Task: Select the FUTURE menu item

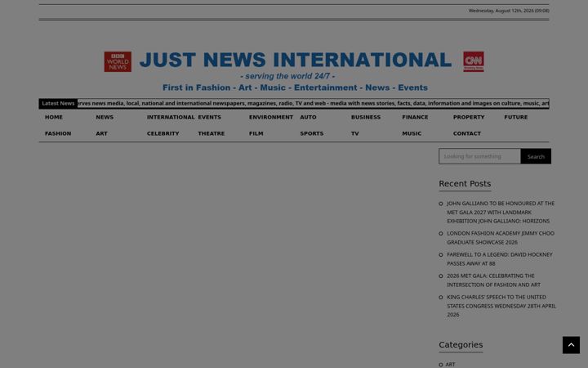Action: [515, 117]
